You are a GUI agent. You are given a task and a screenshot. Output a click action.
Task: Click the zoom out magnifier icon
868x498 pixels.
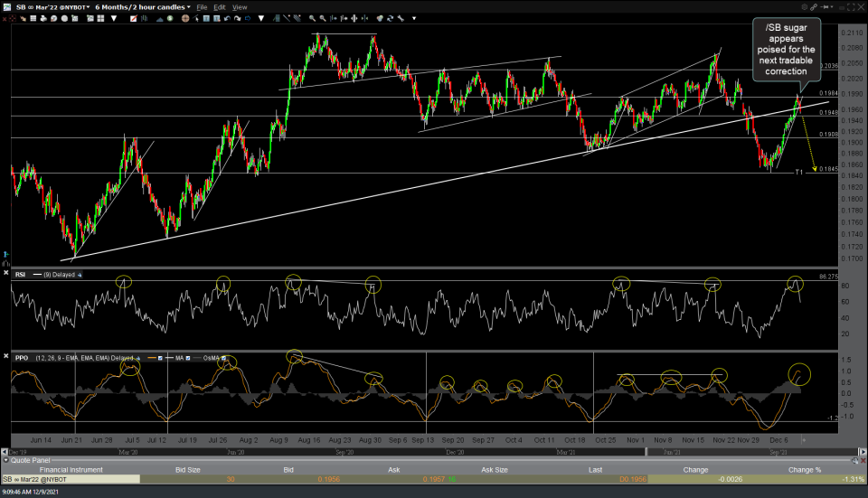pyautogui.click(x=324, y=19)
